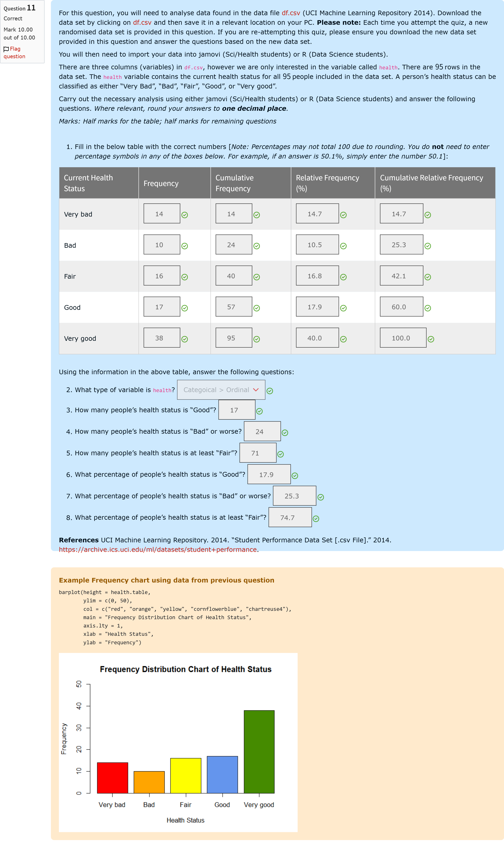504x846 pixels.
Task: Click checkmark beside the health variable type dropdown
Action: [270, 391]
